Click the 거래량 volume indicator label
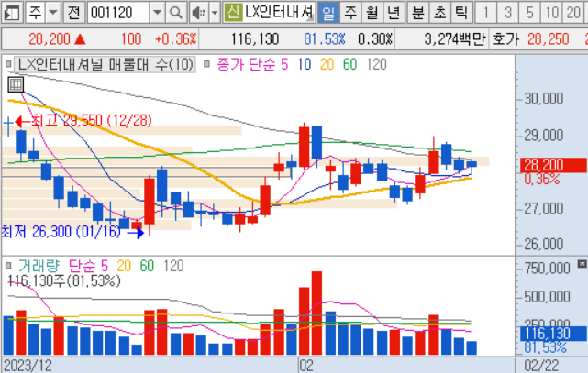Screen dimensions: 588x373 click(39, 266)
